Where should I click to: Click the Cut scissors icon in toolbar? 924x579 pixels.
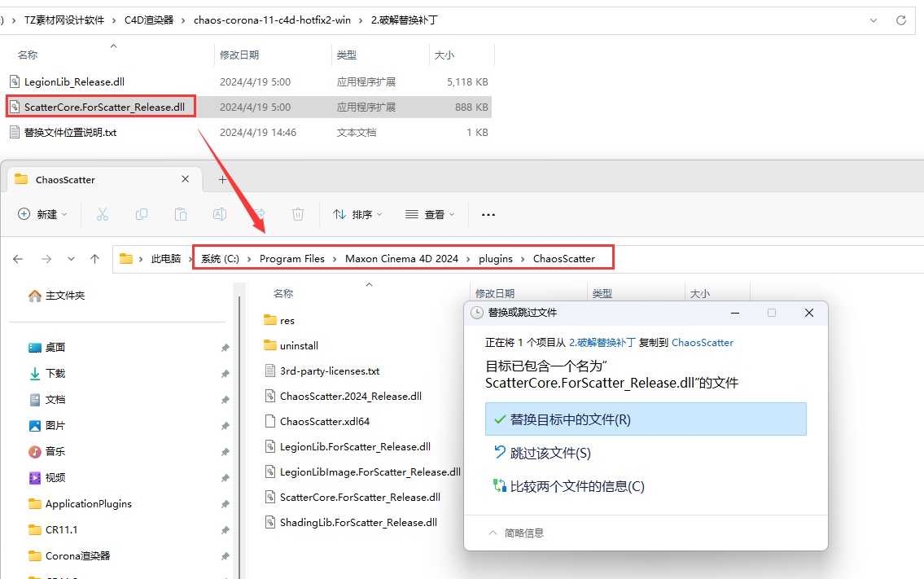pyautogui.click(x=103, y=215)
